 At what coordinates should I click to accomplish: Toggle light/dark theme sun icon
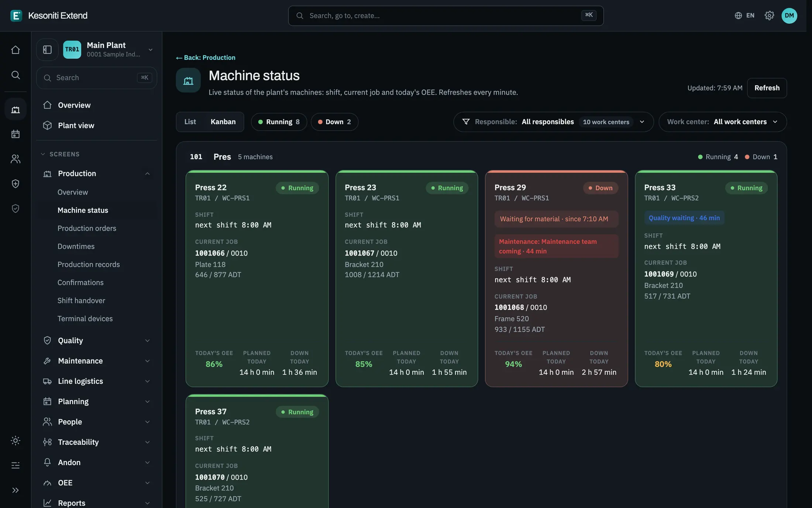coord(15,440)
